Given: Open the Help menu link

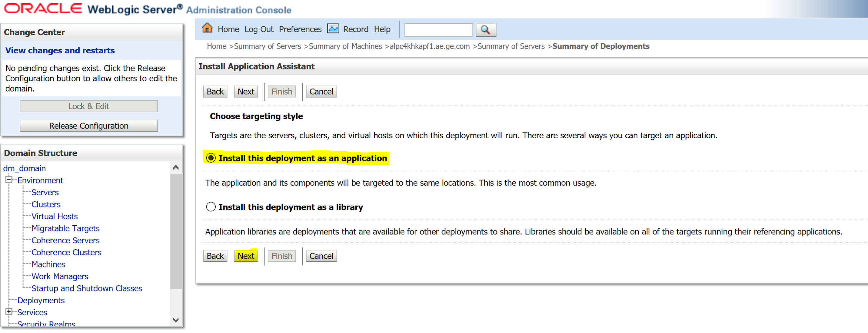Looking at the screenshot, I should tap(382, 29).
